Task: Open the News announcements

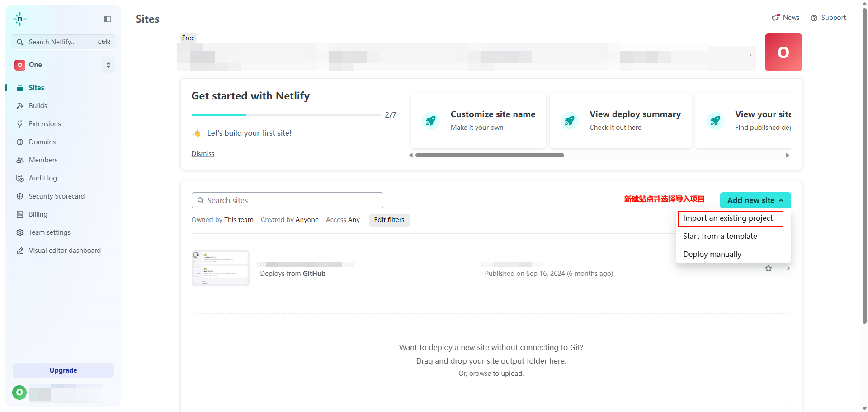Action: click(786, 18)
